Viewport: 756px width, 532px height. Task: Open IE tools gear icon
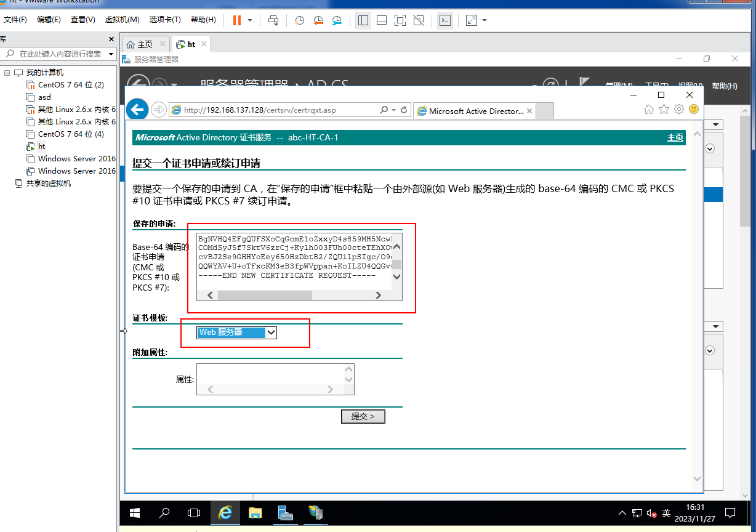click(679, 109)
